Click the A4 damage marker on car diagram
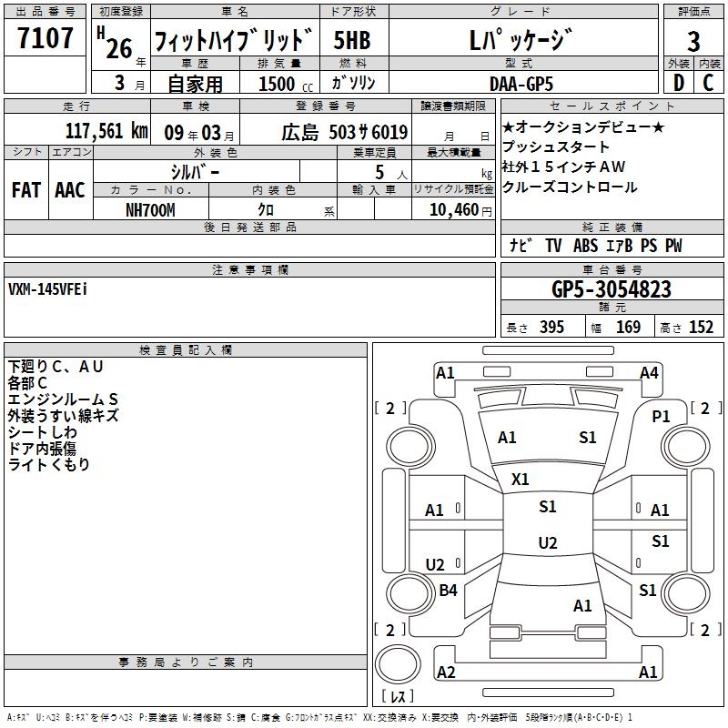Screen dimensions: 728x728 pos(649,372)
